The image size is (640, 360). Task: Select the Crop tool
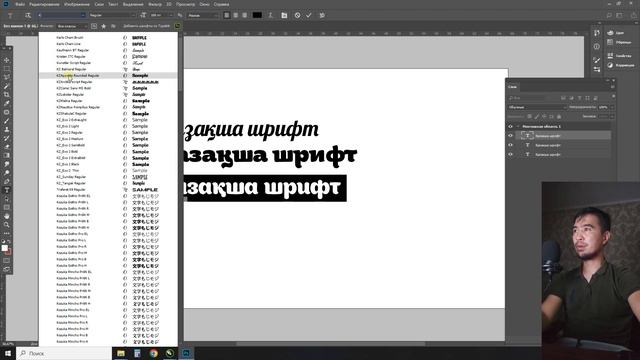coord(7,95)
